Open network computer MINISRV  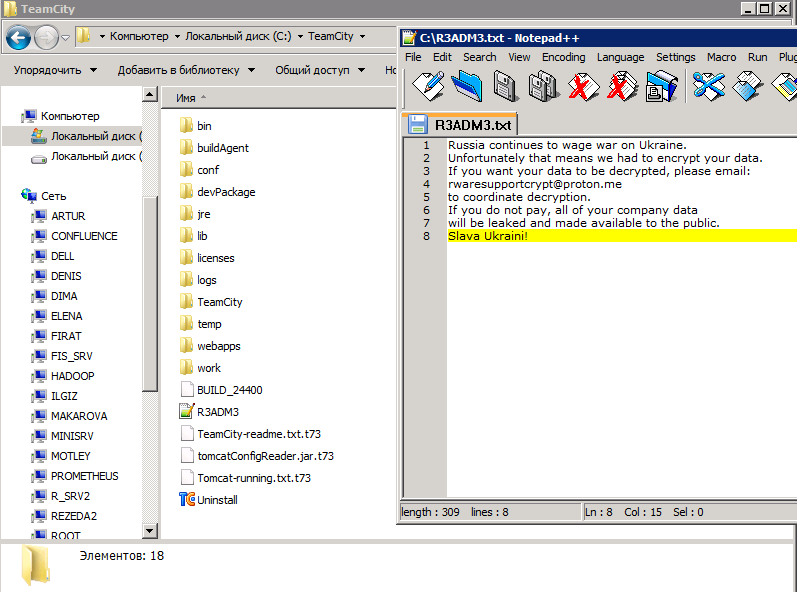63,436
